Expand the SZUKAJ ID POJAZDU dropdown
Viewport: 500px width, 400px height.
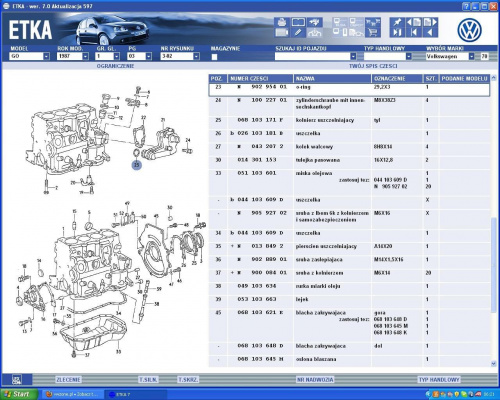pyautogui.click(x=353, y=56)
